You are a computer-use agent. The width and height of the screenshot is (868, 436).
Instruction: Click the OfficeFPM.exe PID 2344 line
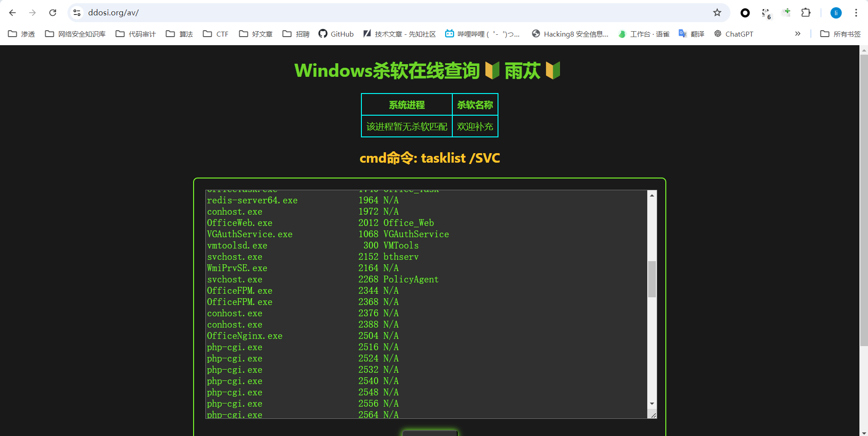pyautogui.click(x=303, y=291)
